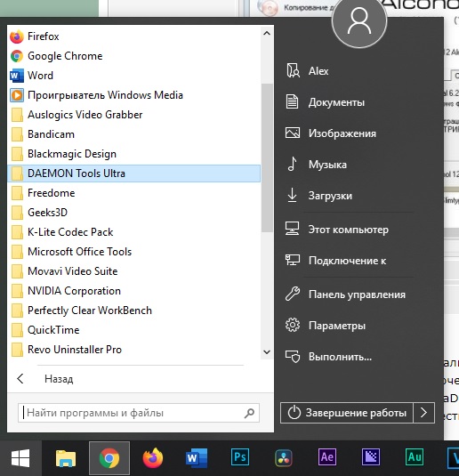
Task: Open File Explorer from the taskbar
Action: [66, 458]
